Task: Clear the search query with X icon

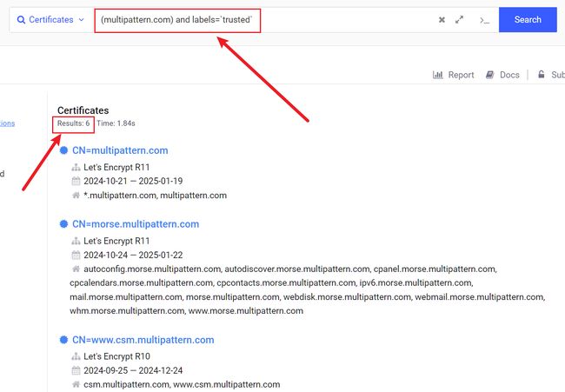Action: [x=442, y=20]
